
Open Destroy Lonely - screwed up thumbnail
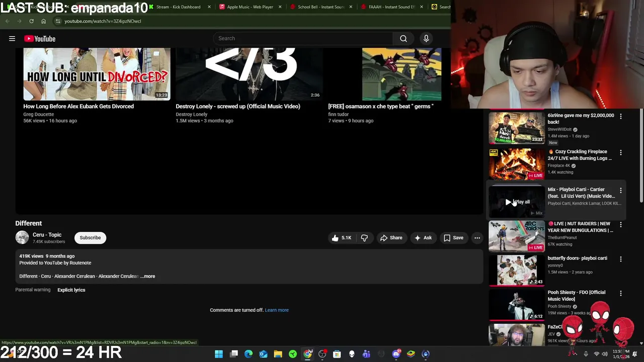coord(249,74)
